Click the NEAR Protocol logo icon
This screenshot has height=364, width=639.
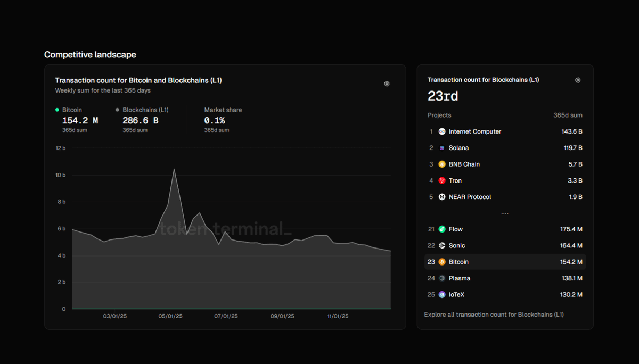click(442, 197)
